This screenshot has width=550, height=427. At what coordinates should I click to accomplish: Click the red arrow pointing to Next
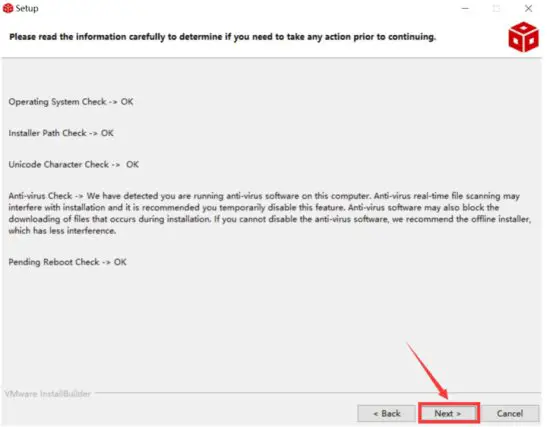point(428,371)
